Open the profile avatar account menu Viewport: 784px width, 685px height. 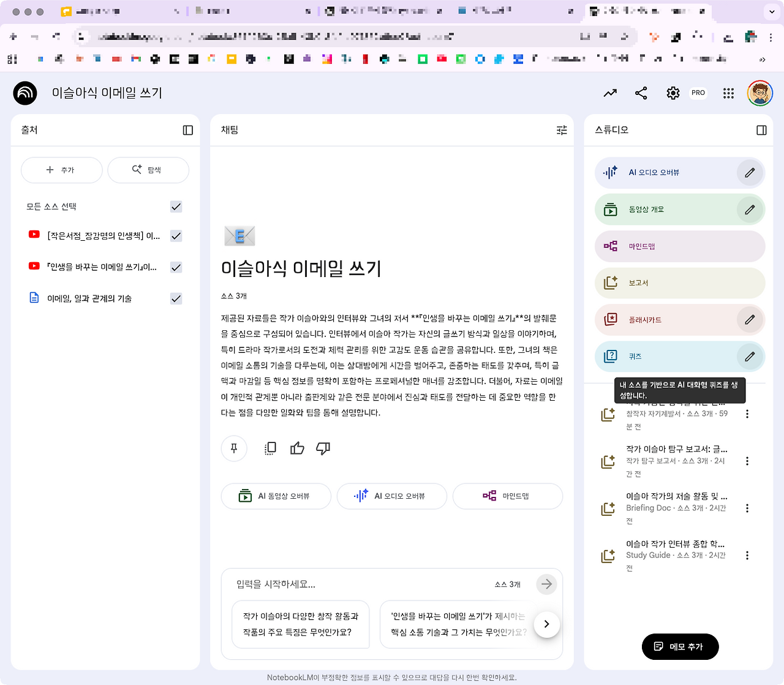tap(760, 93)
